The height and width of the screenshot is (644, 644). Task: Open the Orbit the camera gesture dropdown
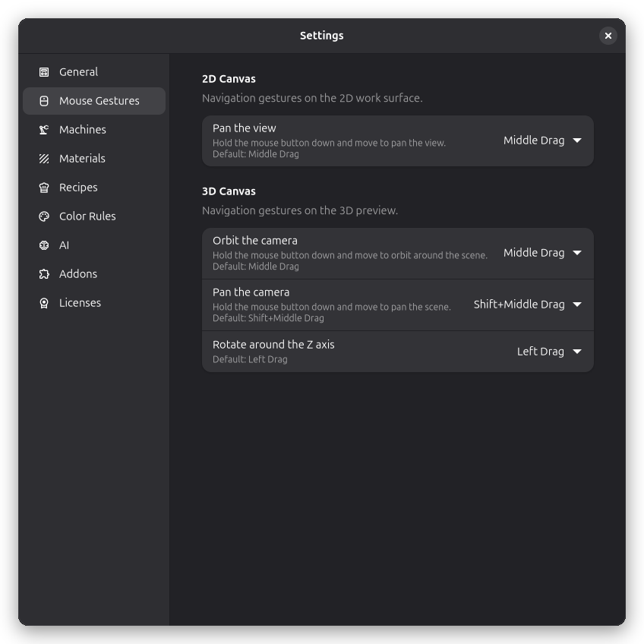click(542, 253)
